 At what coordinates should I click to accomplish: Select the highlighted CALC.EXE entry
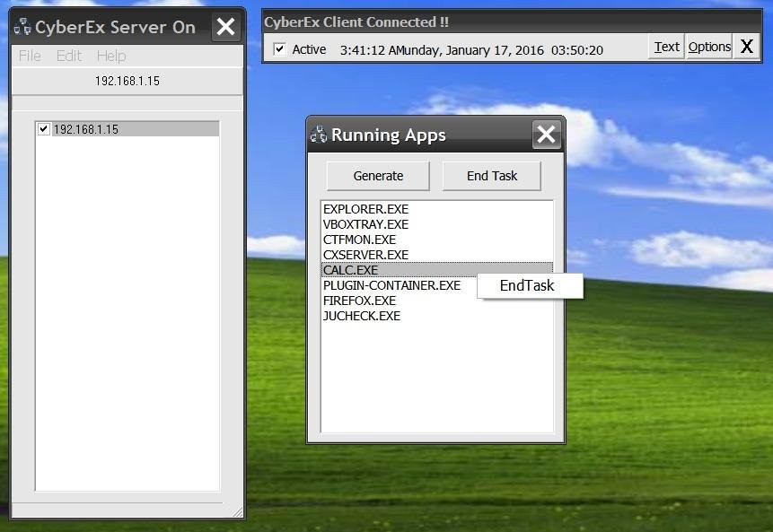[437, 270]
